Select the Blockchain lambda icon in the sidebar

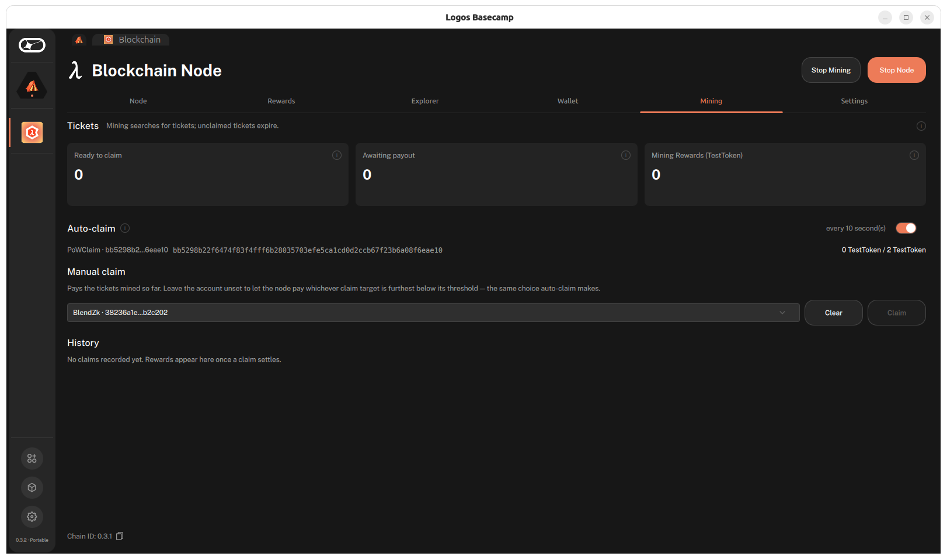point(32,132)
